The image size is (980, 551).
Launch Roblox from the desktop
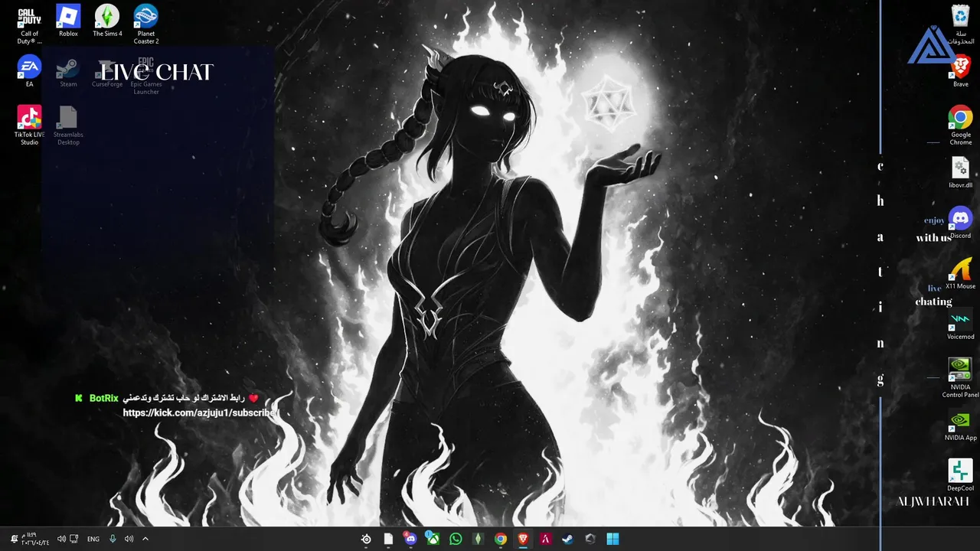click(x=68, y=21)
